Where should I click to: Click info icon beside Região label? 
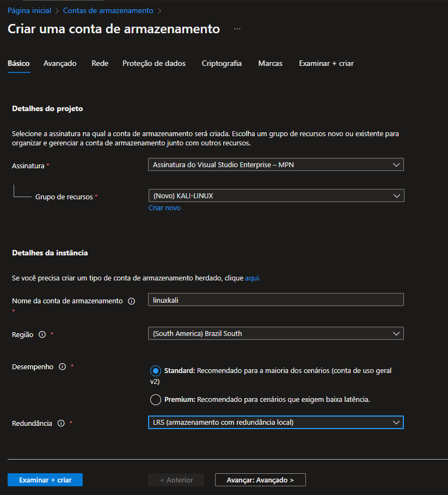click(x=42, y=335)
